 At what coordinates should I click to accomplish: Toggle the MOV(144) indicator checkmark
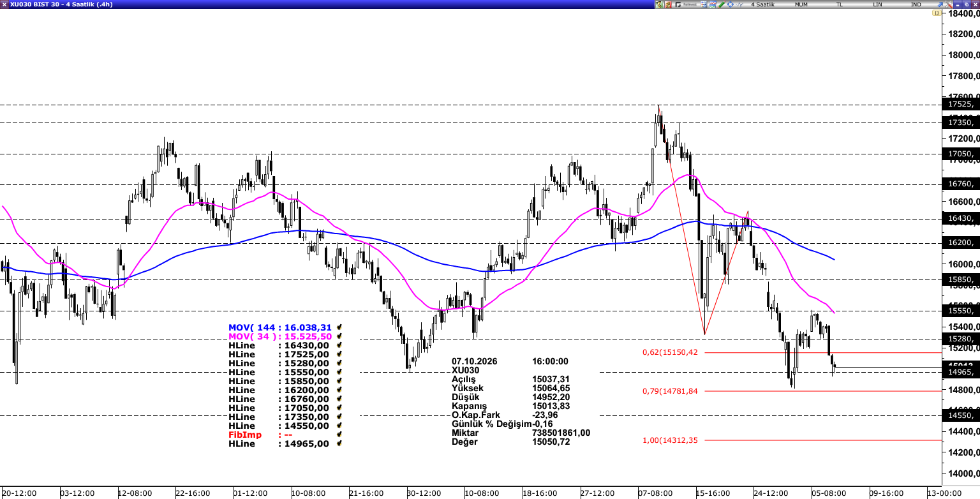click(339, 327)
